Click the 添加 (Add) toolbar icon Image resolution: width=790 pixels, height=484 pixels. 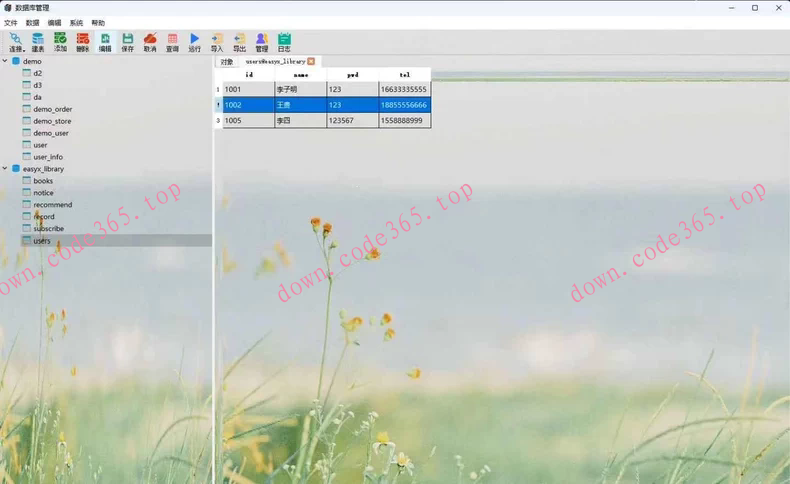pos(60,39)
